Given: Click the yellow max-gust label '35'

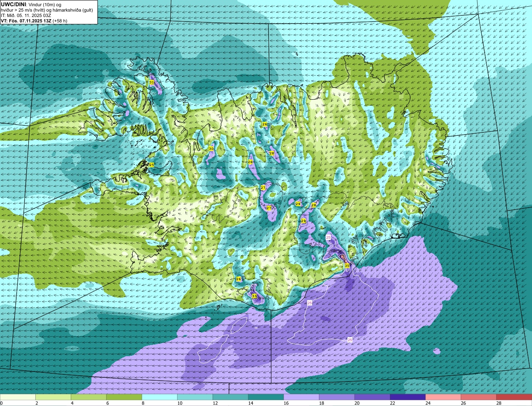Looking at the screenshot, I should [347, 265].
